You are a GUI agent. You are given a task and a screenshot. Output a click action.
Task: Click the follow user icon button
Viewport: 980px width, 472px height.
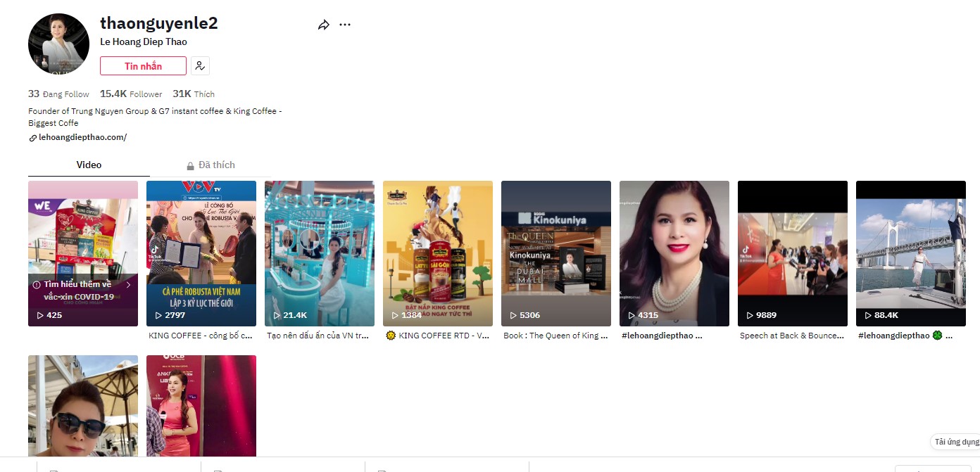point(200,66)
